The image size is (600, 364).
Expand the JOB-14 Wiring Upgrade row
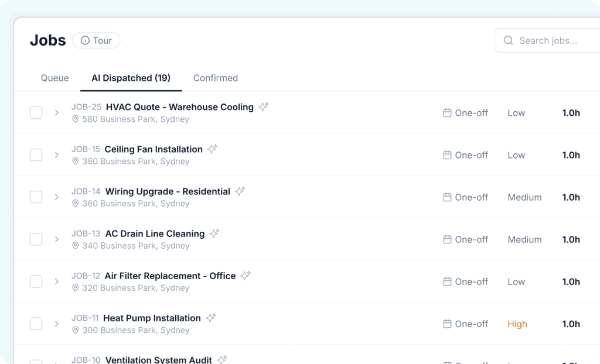click(x=57, y=197)
